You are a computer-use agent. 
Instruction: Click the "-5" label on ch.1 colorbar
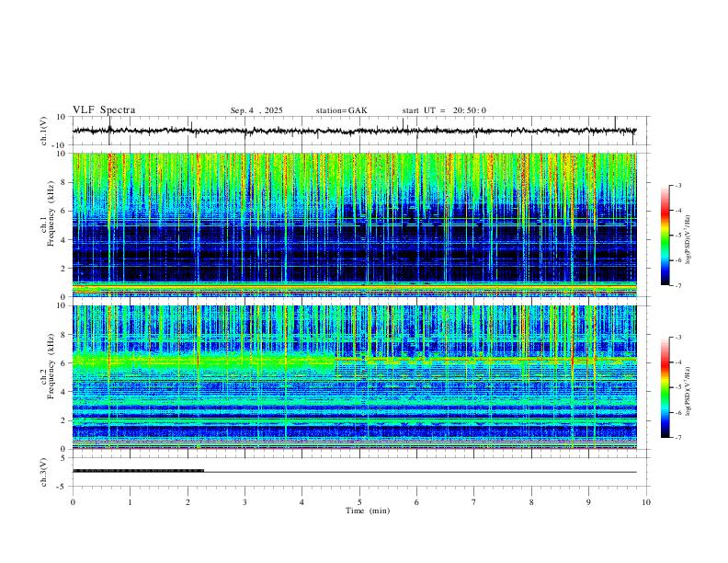click(678, 236)
